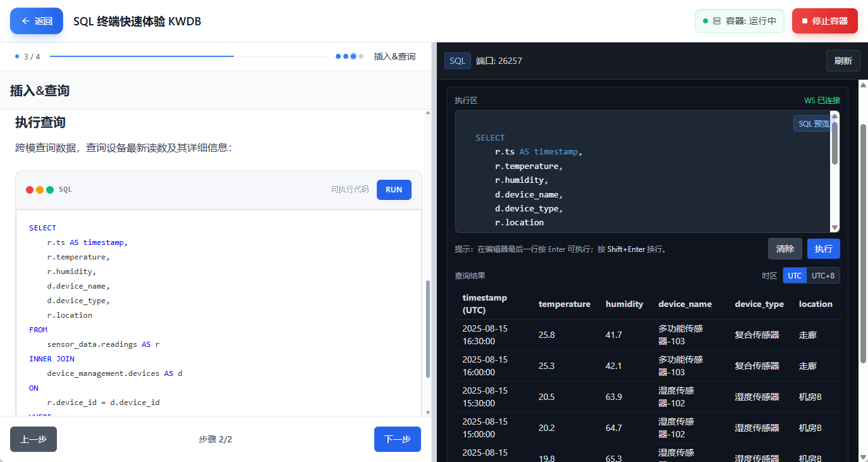The image size is (868, 462).
Task: Click the humidity value 64.7
Action: pyautogui.click(x=614, y=428)
